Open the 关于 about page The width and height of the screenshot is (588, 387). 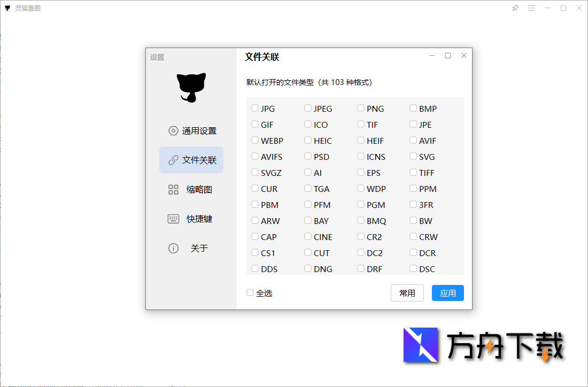point(191,248)
